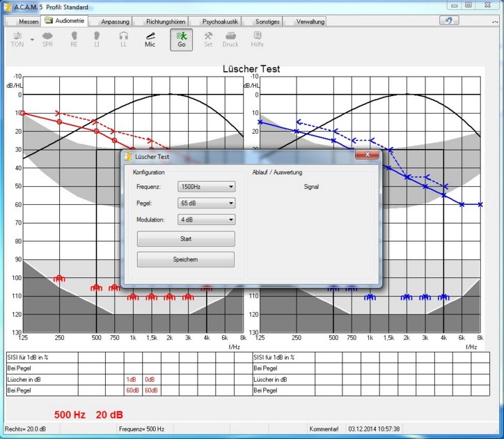Click the Speichern button
This screenshot has width=504, height=439.
coord(186,259)
